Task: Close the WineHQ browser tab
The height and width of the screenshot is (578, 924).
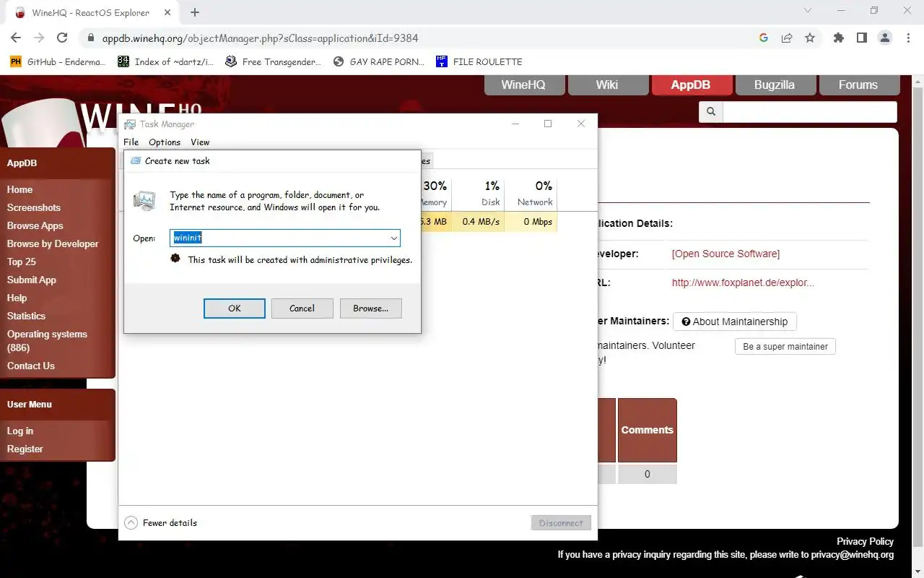Action: [167, 12]
